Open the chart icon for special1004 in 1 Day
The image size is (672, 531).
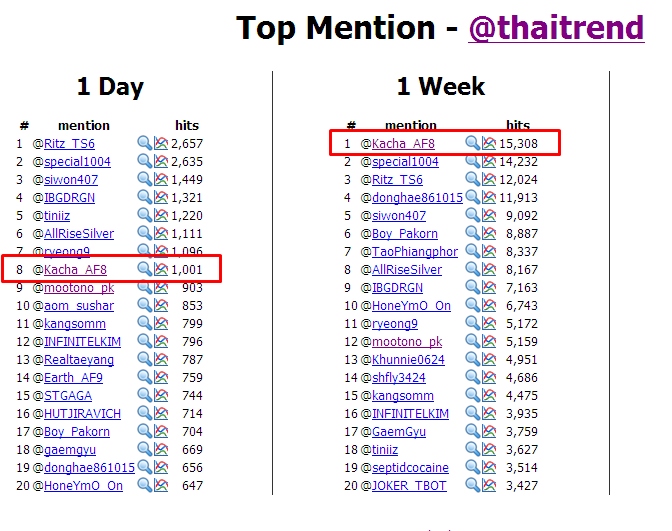click(161, 161)
